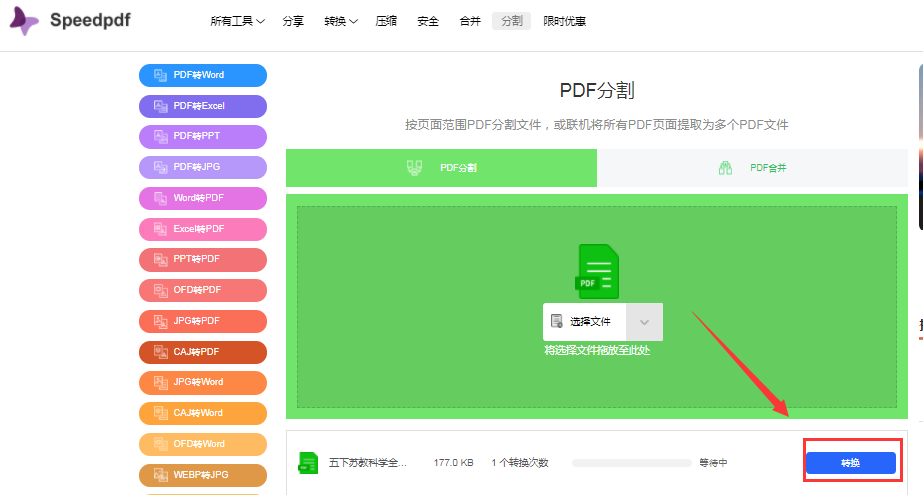
Task: Click the document icon in 选择文件 button
Action: (556, 321)
